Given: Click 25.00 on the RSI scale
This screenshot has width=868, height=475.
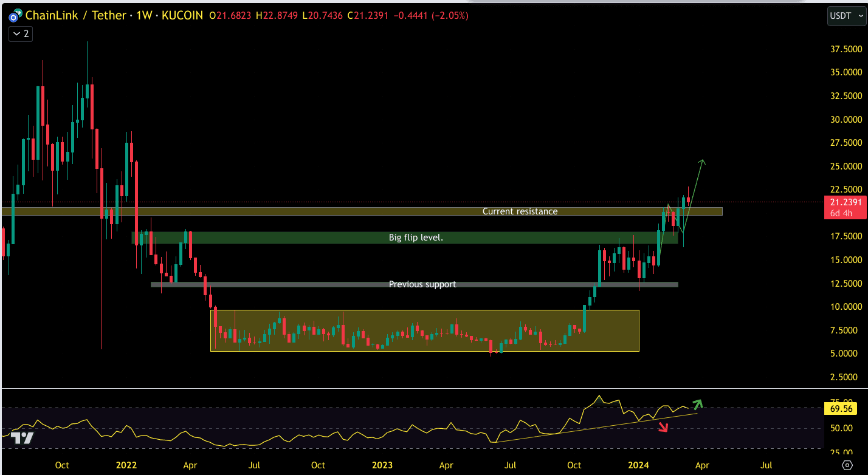Looking at the screenshot, I should click(841, 451).
